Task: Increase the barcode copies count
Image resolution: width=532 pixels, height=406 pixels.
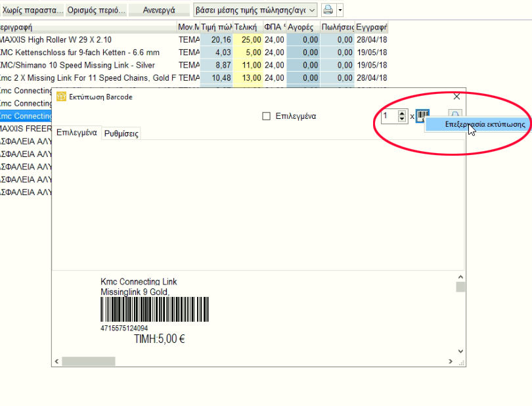Action: point(402,114)
